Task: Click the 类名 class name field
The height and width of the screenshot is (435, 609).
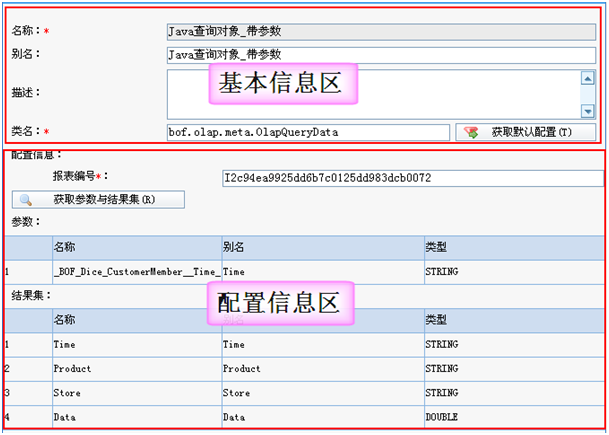Action: click(x=308, y=132)
